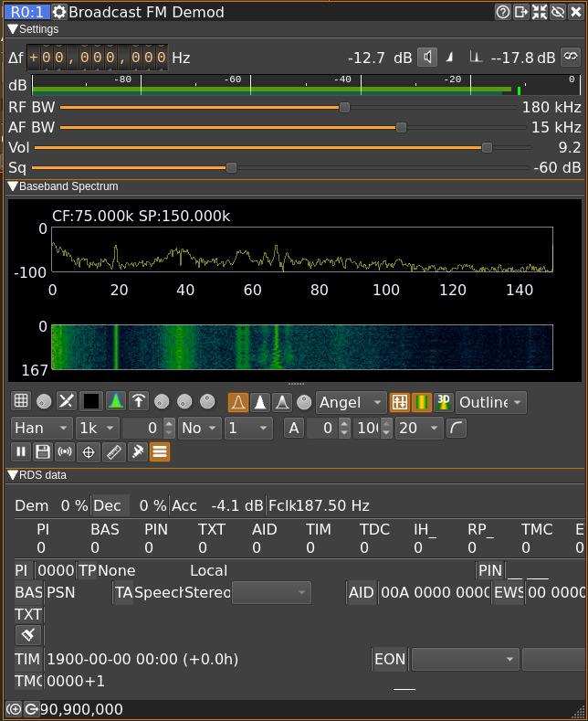Click the EON button
Viewport: 588px width, 721px height.
(389, 659)
